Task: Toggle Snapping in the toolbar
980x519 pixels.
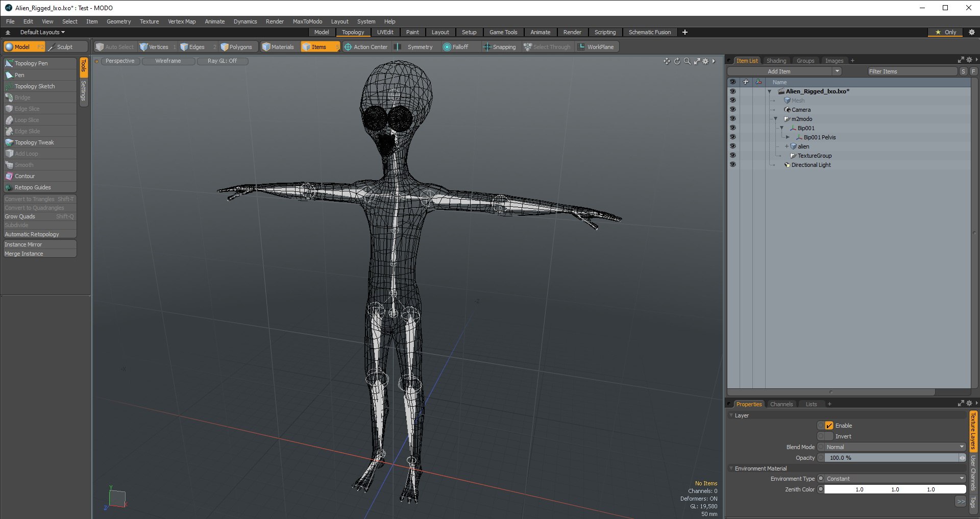Action: (x=500, y=47)
